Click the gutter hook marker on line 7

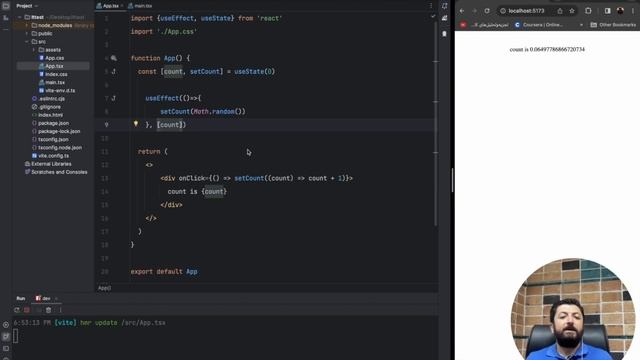click(x=113, y=98)
